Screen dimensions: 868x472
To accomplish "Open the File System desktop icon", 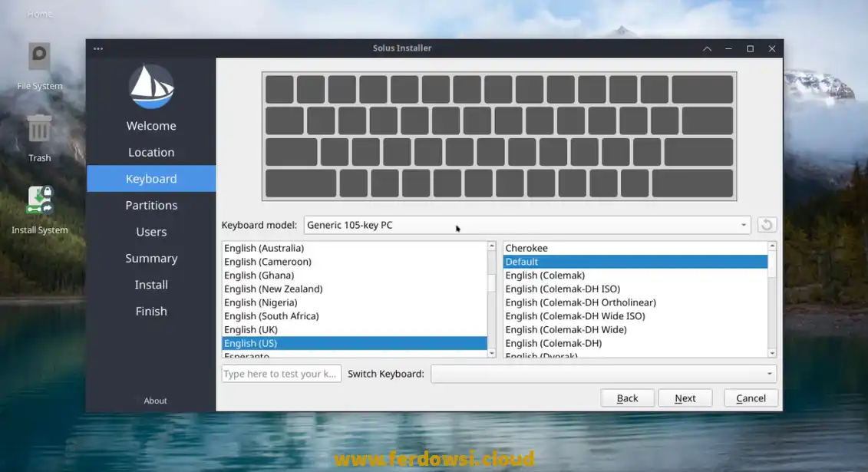I will click(x=39, y=67).
